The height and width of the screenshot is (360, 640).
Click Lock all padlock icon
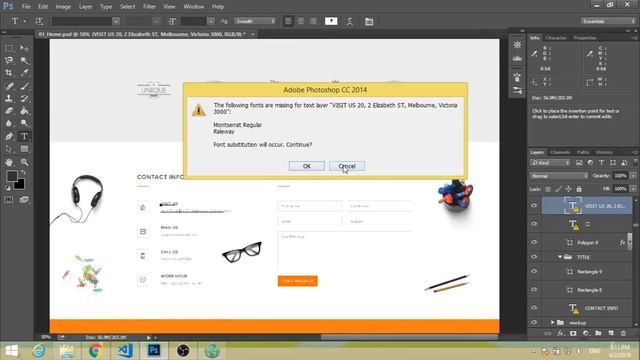579,189
